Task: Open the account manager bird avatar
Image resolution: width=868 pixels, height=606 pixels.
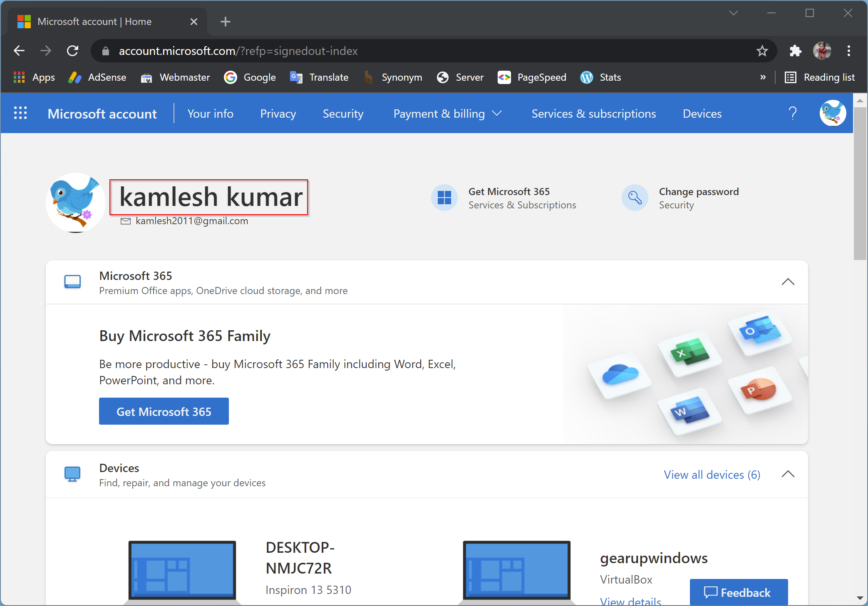Action: (833, 113)
